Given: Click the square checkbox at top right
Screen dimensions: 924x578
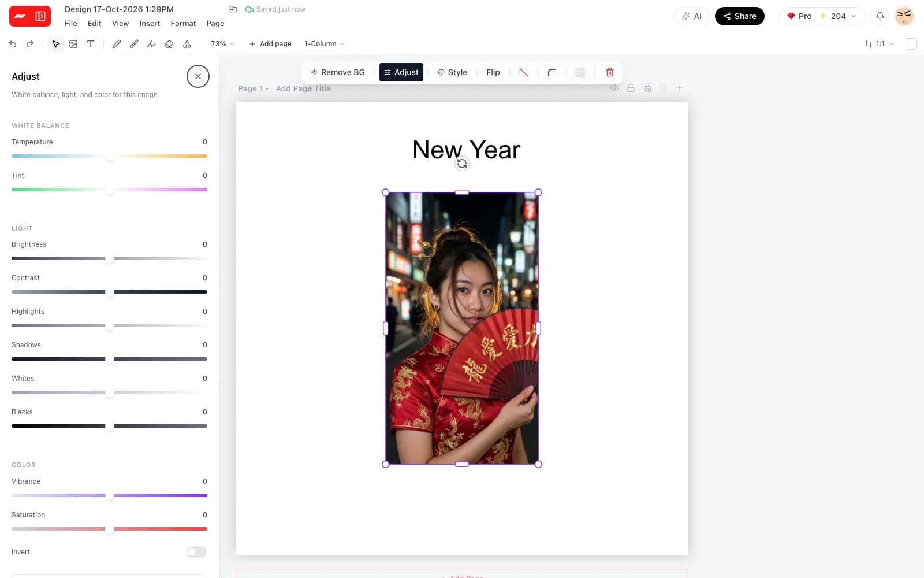Looking at the screenshot, I should [911, 44].
